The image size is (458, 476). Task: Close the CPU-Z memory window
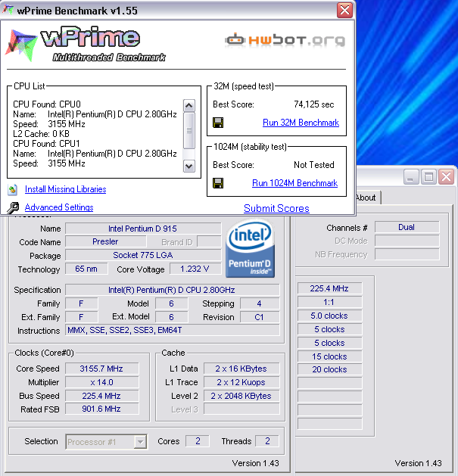point(446,176)
